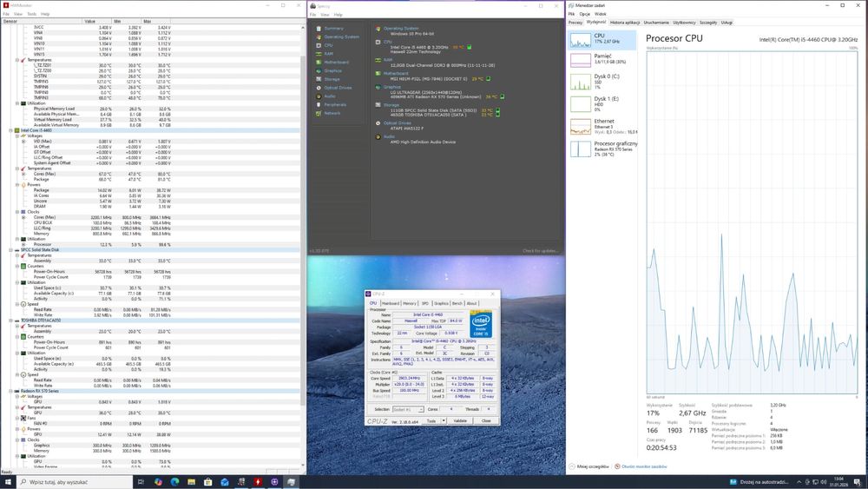The image size is (868, 489).
Task: Click Mniej szczegółów in Task Manager
Action: [x=589, y=466]
